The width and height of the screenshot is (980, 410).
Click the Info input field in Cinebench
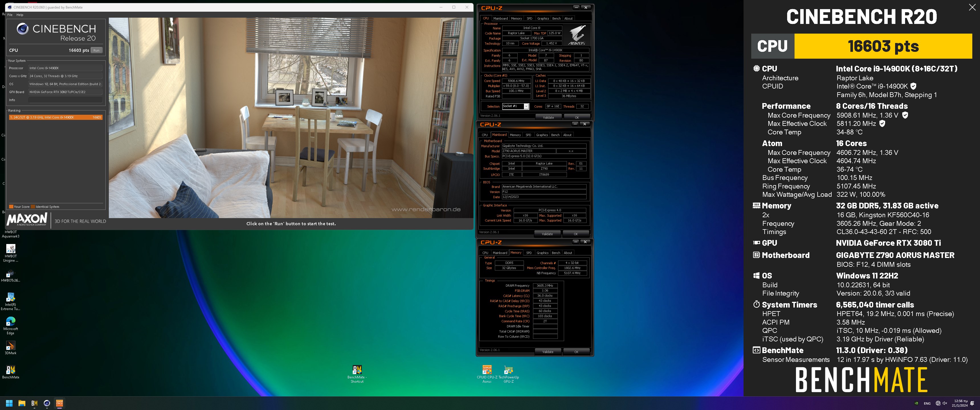(x=66, y=100)
